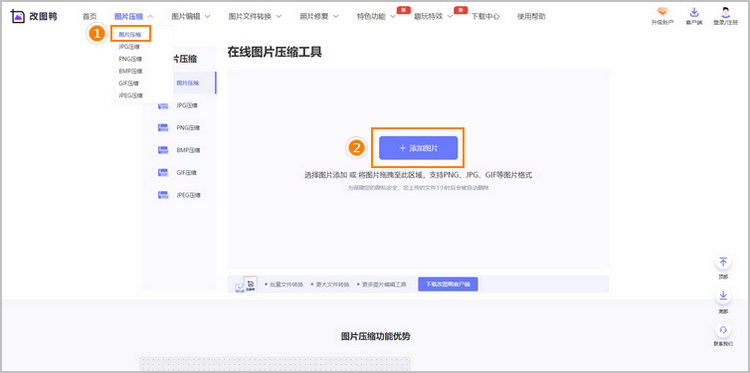This screenshot has width=750, height=373.
Task: Click the 下载改图鸭客户端 button
Action: (448, 284)
